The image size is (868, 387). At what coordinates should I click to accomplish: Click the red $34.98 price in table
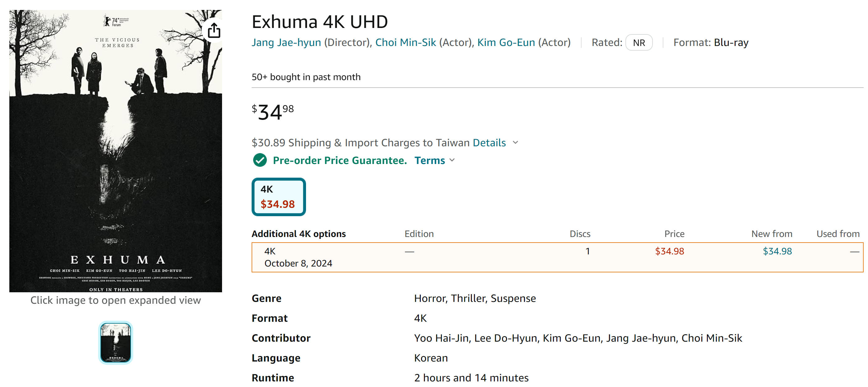tap(669, 251)
